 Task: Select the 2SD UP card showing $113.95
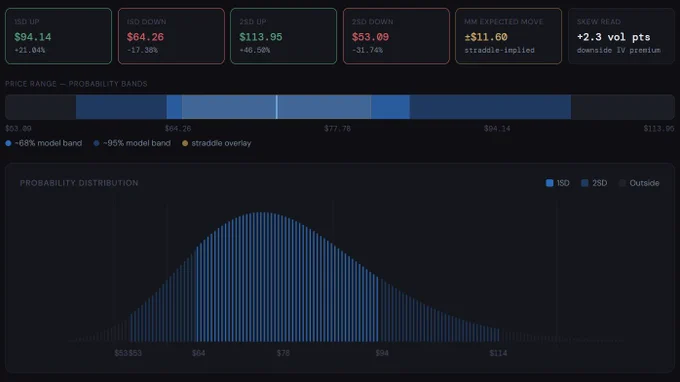(x=283, y=36)
